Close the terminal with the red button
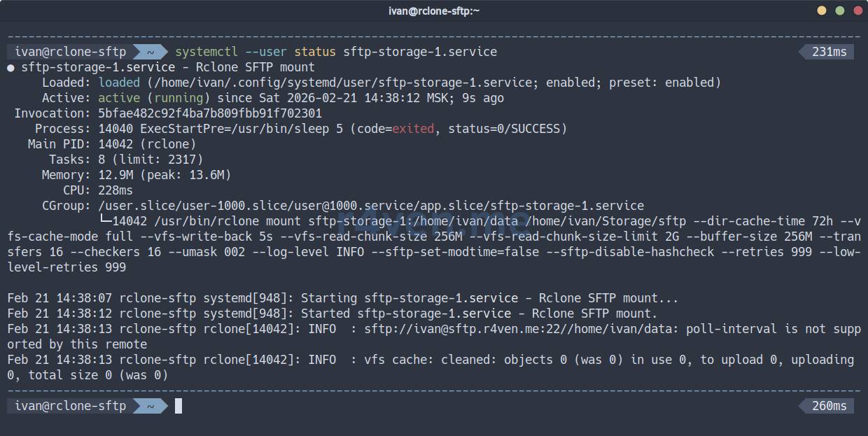Viewport: 868px width, 436px height. (856, 10)
